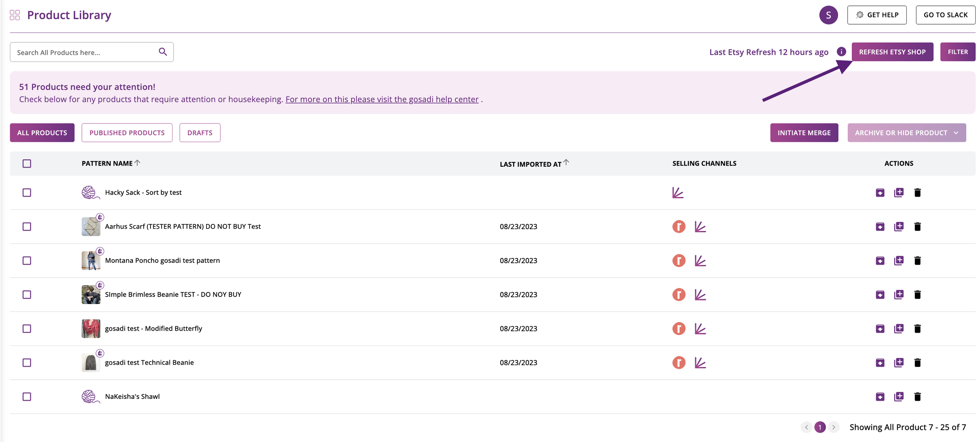This screenshot has width=980, height=442.
Task: Check the select-all header checkbox
Action: click(x=27, y=164)
